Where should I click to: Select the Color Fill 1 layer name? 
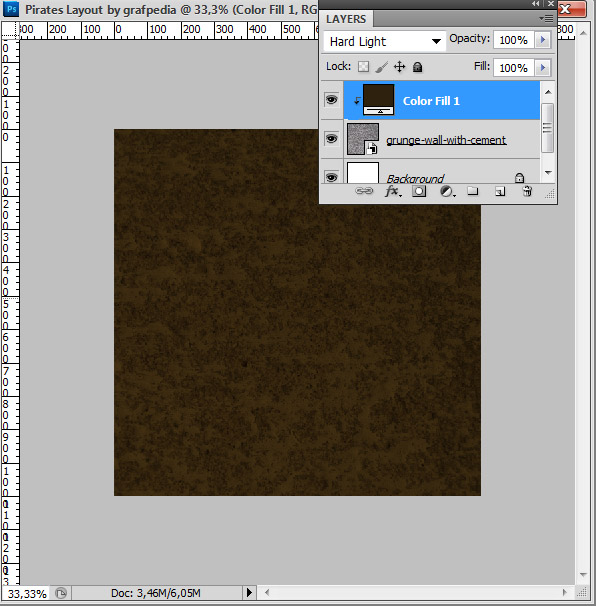pos(431,101)
